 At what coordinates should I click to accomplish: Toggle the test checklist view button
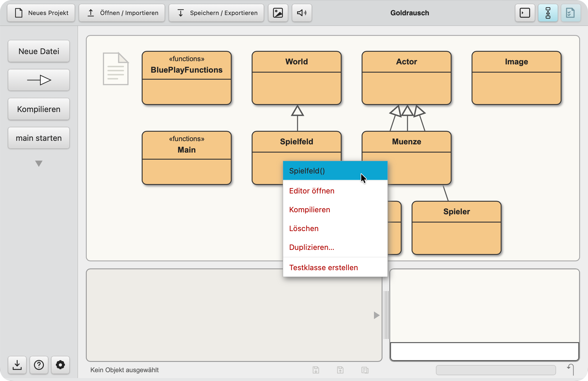point(571,13)
